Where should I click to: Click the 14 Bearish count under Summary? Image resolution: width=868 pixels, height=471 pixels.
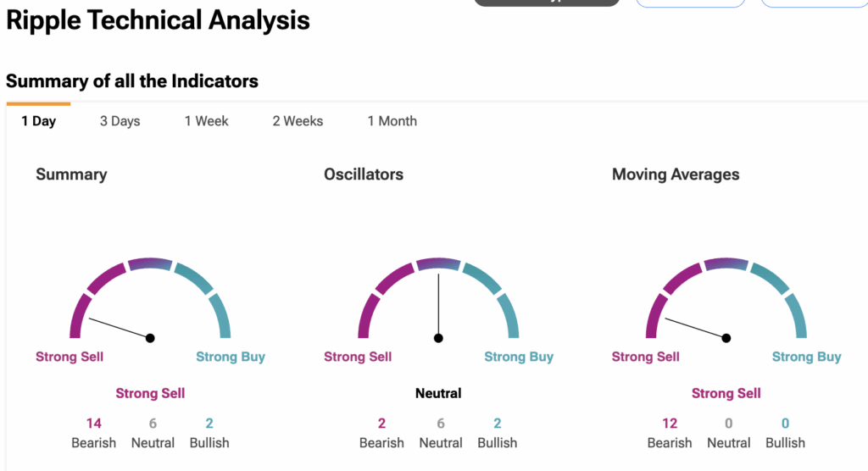pos(93,424)
